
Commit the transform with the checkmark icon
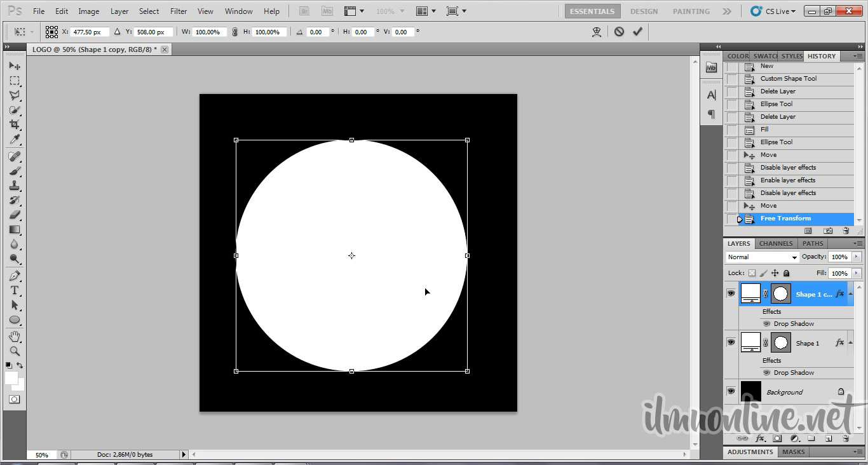point(637,32)
